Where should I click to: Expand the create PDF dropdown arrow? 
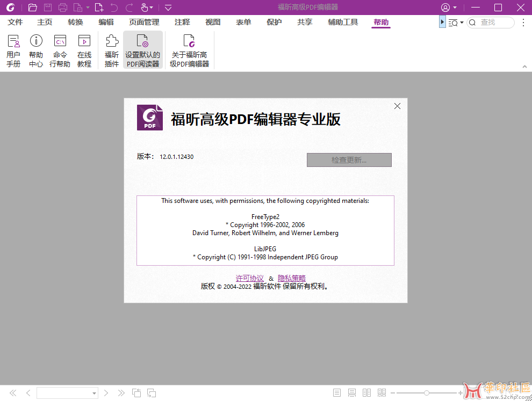pos(88,8)
